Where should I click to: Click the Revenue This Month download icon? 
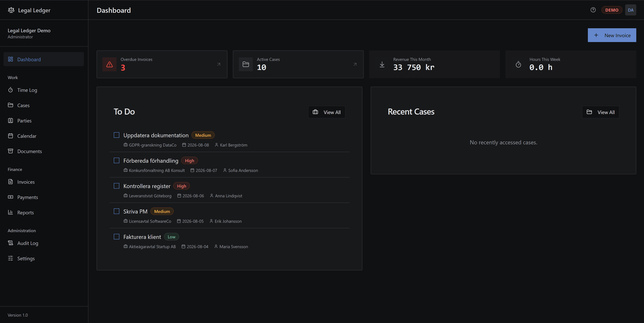pyautogui.click(x=382, y=64)
